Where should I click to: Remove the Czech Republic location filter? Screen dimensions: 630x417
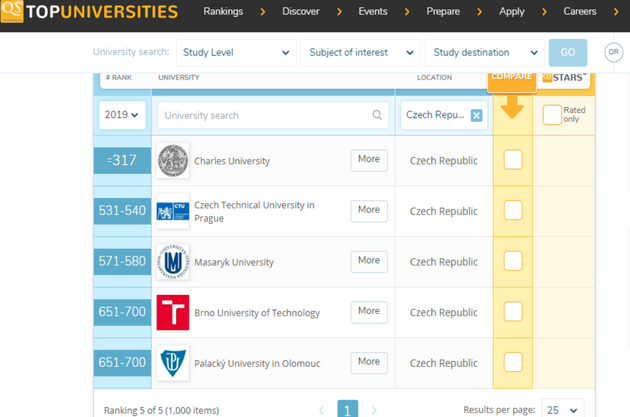tap(476, 115)
